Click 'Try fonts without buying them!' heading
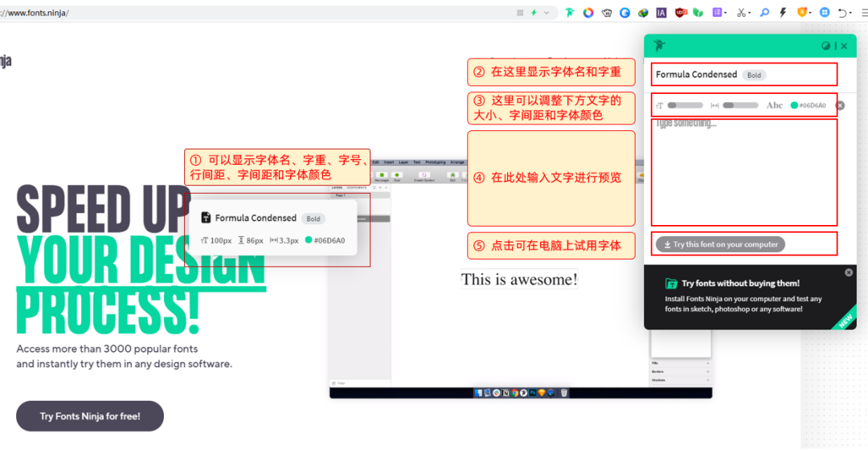868x450 pixels. coord(741,283)
